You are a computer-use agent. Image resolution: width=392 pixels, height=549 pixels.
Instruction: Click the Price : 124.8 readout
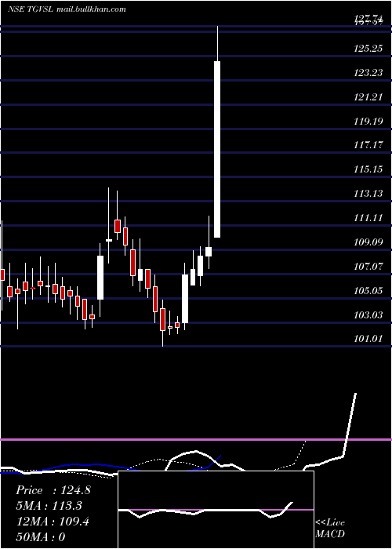click(53, 490)
